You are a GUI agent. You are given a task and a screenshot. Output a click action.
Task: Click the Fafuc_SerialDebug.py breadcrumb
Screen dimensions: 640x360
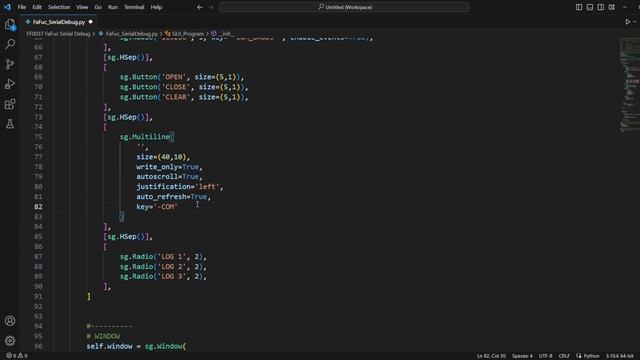(x=131, y=34)
